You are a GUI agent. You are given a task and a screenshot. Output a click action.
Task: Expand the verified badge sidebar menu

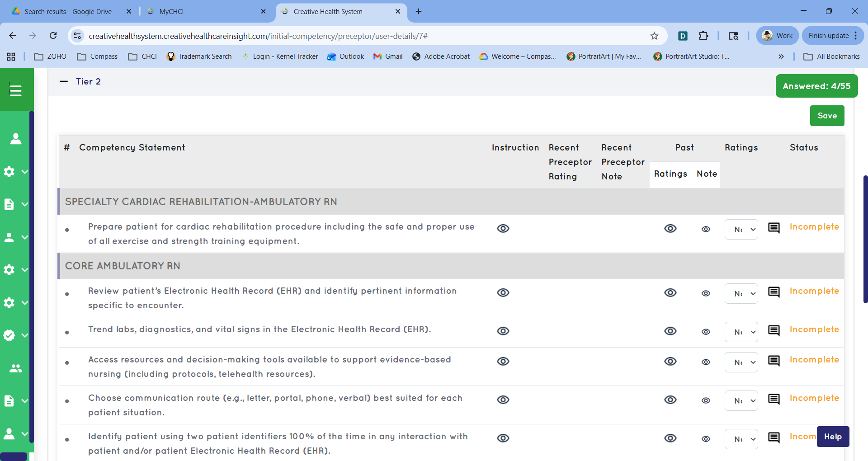pyautogui.click(x=16, y=335)
